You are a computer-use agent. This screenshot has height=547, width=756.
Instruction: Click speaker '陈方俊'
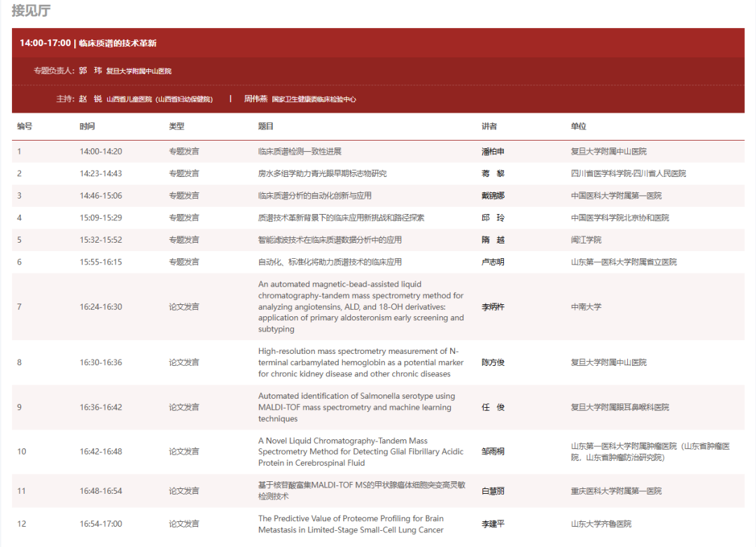coord(493,362)
